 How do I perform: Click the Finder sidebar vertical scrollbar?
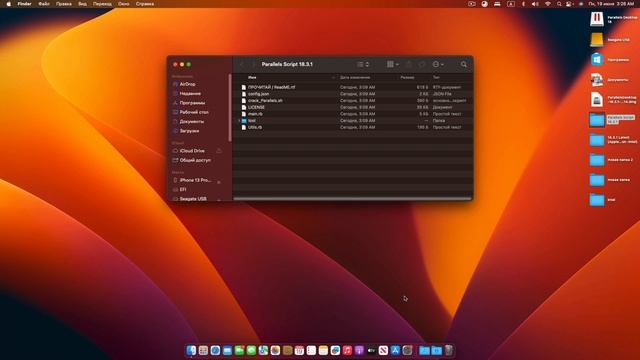click(230, 108)
